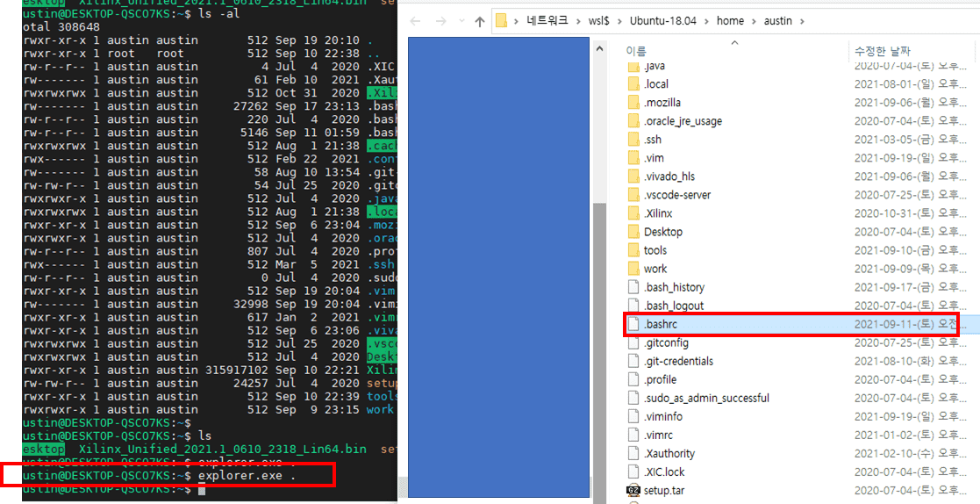The width and height of the screenshot is (980, 504).
Task: Expand chevron between wsl$ and Ubuntu-18.04
Action: tap(619, 21)
